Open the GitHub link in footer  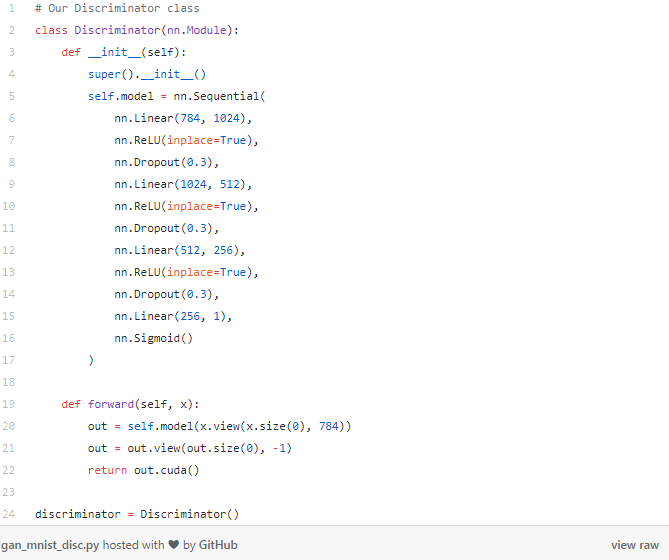coord(218,545)
